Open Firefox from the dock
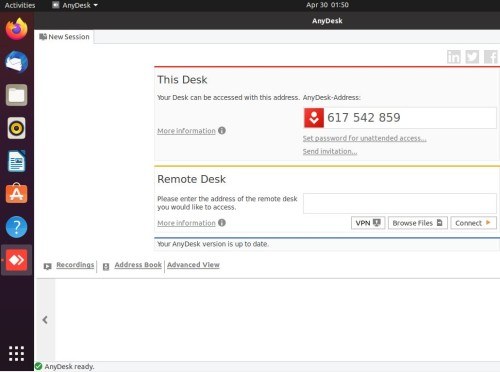 point(16,29)
